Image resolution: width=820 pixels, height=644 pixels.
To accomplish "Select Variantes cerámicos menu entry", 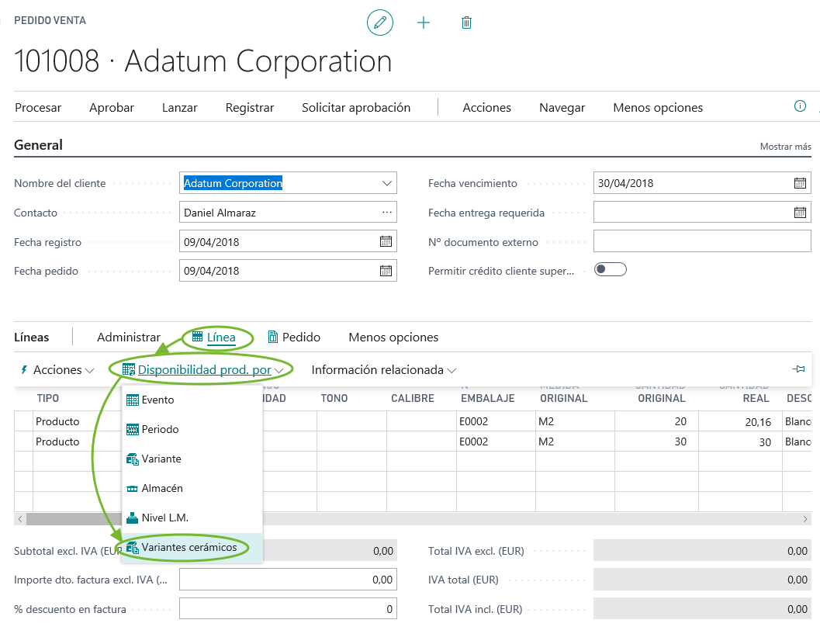I will click(x=192, y=548).
